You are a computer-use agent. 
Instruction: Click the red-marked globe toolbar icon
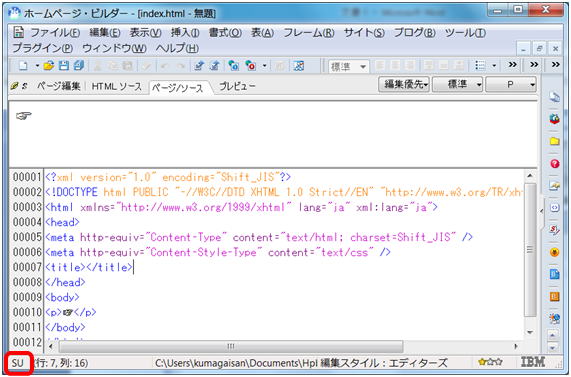coord(251,66)
